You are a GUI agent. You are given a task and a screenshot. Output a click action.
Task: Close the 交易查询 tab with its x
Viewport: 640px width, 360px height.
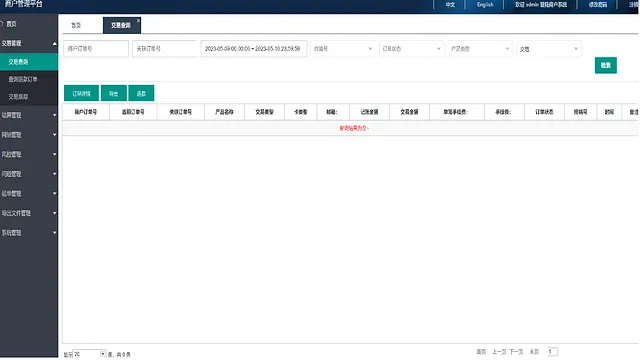[138, 20]
